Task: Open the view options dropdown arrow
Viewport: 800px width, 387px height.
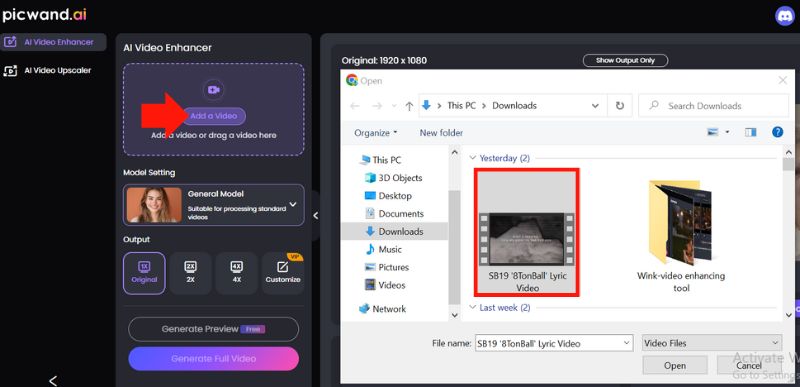Action: [727, 133]
